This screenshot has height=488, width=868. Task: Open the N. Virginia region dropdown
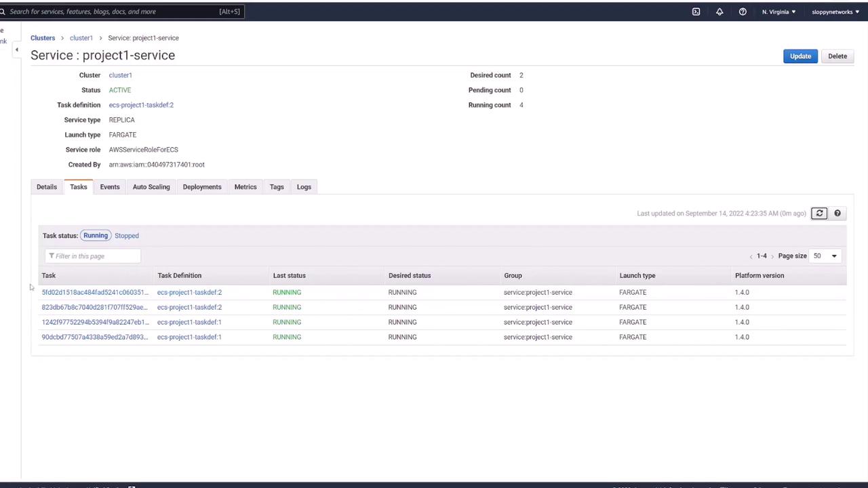pyautogui.click(x=778, y=12)
